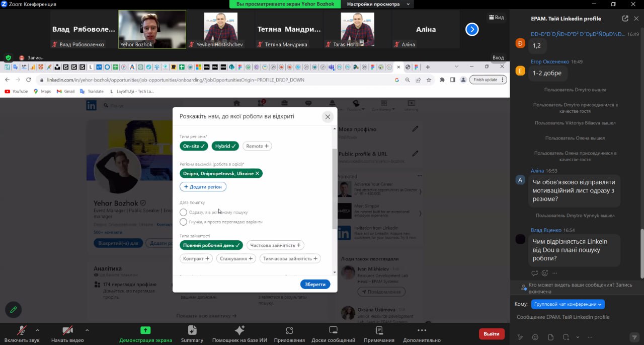644x345 pixels.
Task: Click the Вход button
Action: (x=498, y=57)
